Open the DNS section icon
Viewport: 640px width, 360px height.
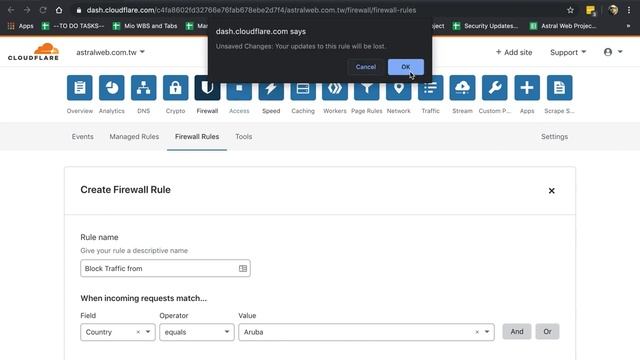[143, 88]
